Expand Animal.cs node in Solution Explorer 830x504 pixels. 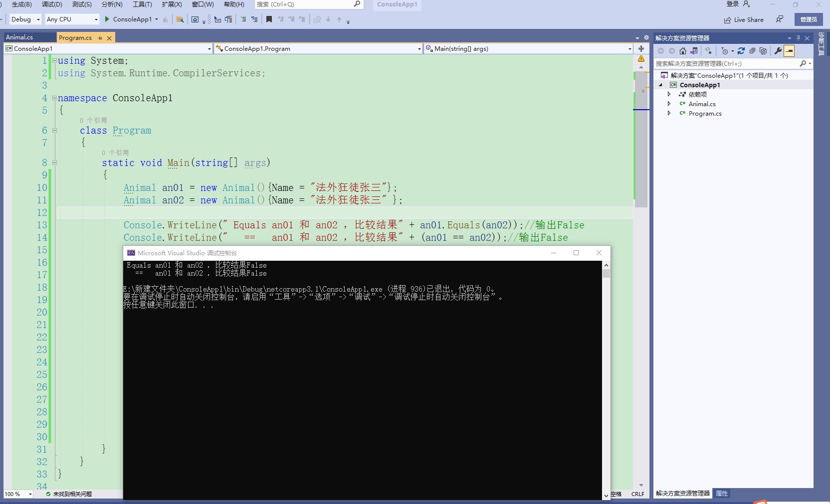tap(669, 104)
